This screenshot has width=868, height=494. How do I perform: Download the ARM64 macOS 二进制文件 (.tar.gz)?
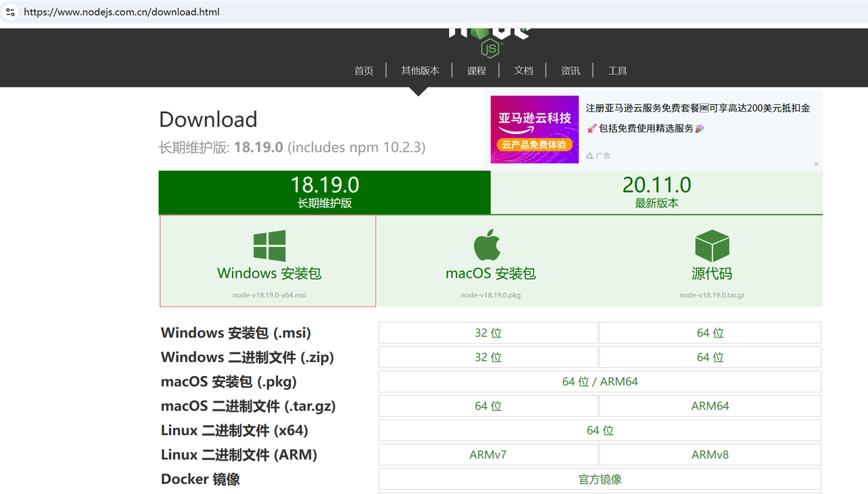pos(709,405)
